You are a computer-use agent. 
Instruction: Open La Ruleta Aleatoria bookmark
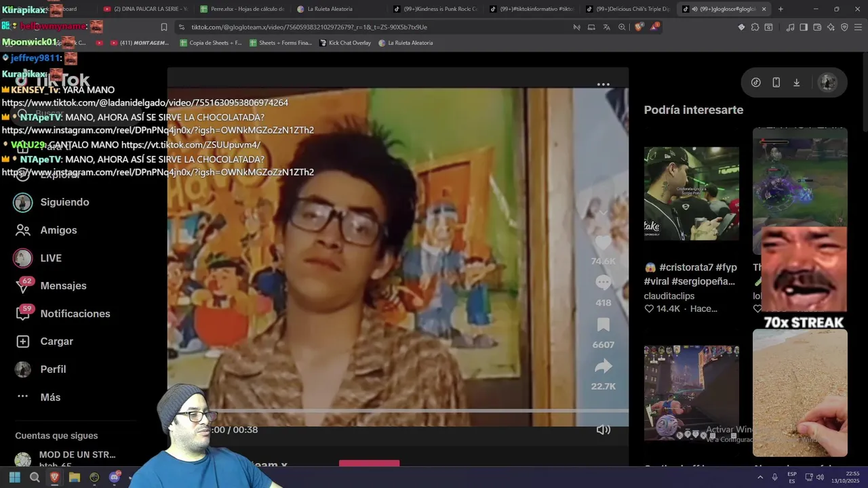(x=406, y=43)
